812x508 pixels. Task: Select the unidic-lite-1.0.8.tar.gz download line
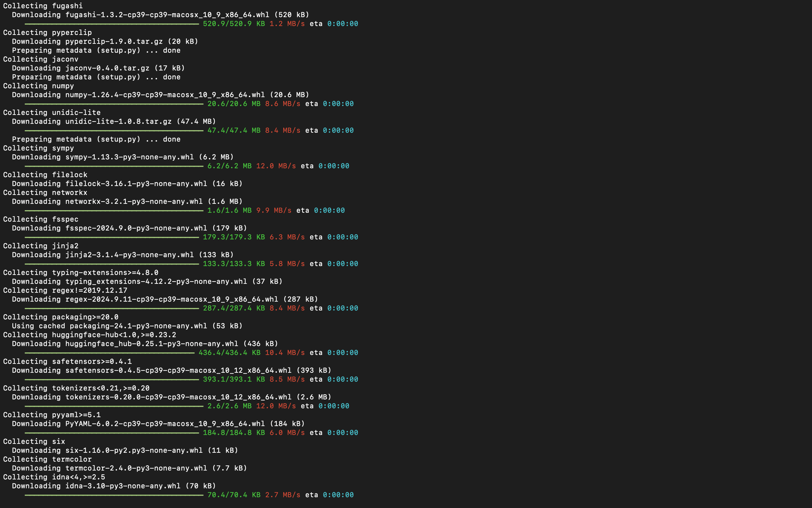(x=114, y=121)
